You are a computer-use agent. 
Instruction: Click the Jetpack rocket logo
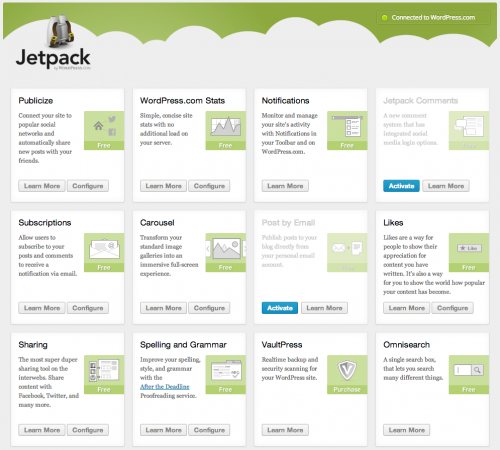[x=60, y=32]
